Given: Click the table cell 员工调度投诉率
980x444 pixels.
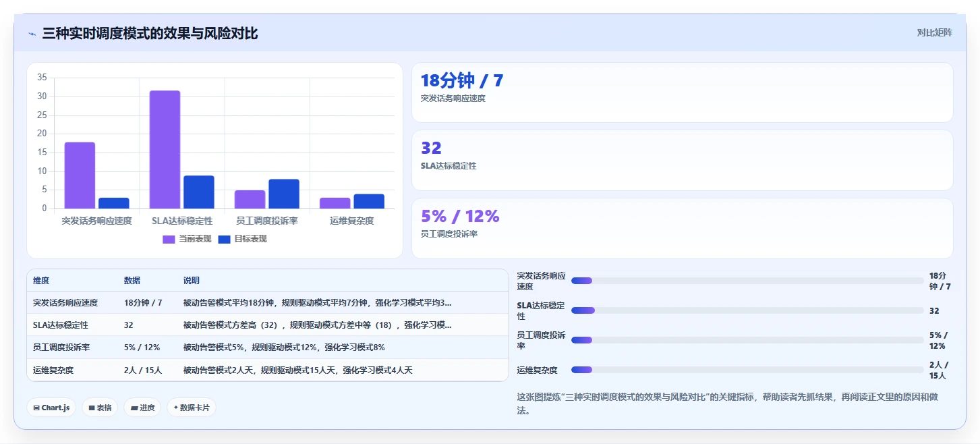Looking at the screenshot, I should point(61,348).
